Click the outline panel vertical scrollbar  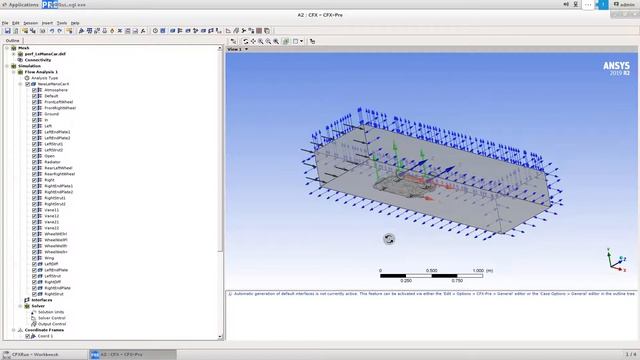[x=220, y=151]
